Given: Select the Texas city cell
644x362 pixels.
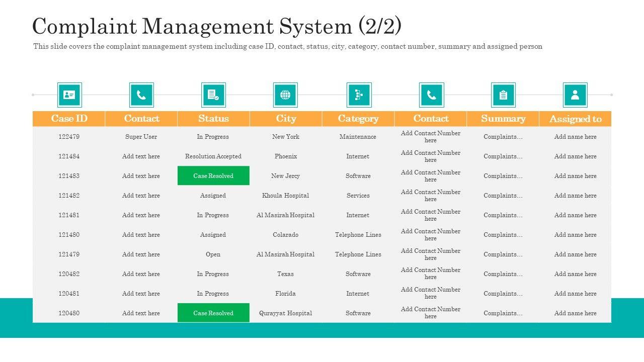Looking at the screenshot, I should 286,274.
